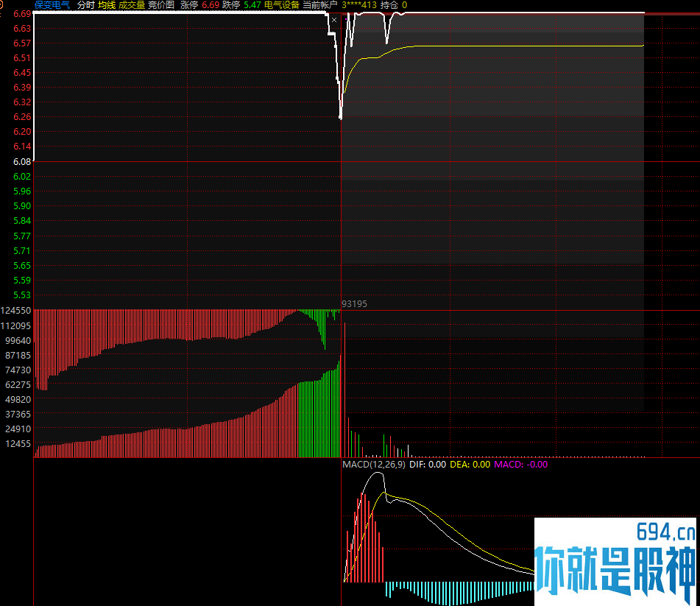Click the DIF: 0.00 value

click(428, 465)
